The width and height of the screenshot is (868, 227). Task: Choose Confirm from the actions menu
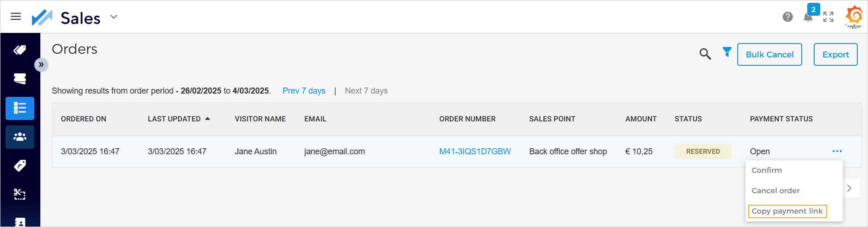click(766, 170)
